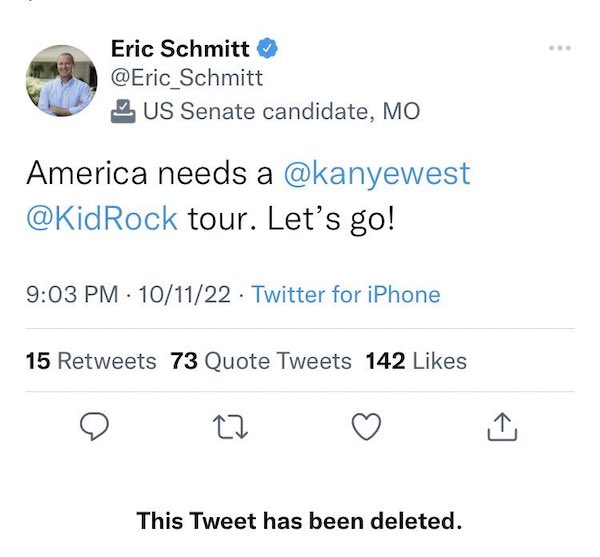This screenshot has height=557, width=600.
Task: Click the Twitter for iPhone link
Action: coord(345,294)
